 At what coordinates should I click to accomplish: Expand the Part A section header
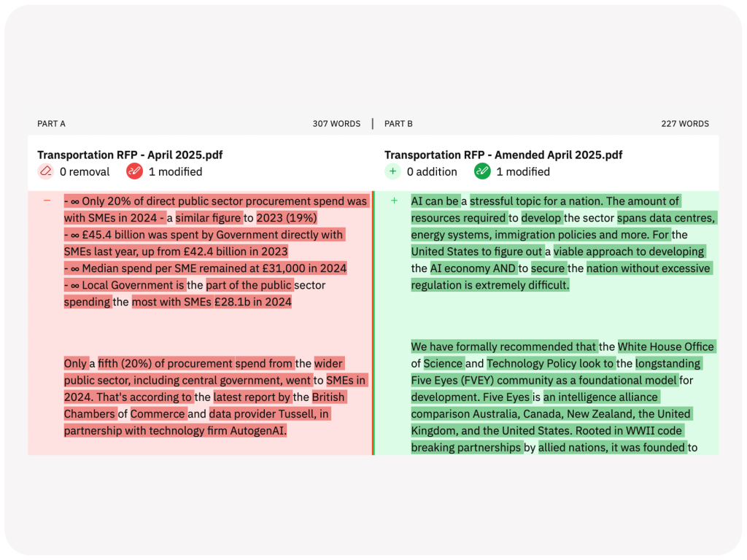[51, 123]
